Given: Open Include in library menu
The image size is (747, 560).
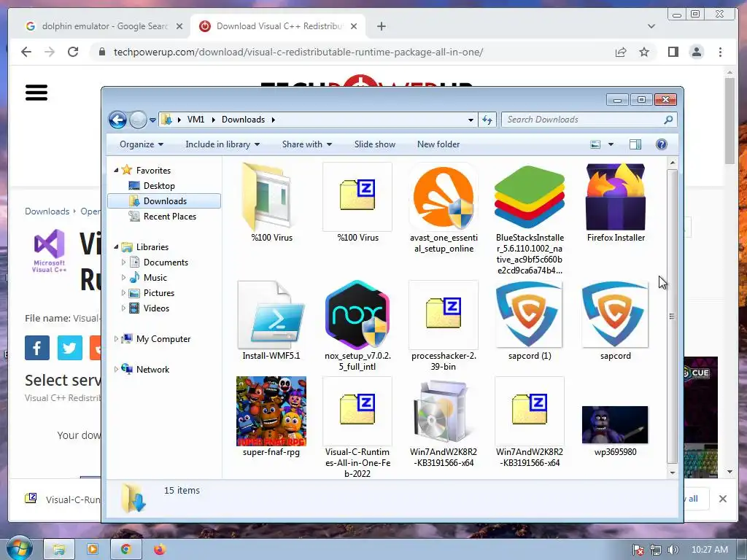Looking at the screenshot, I should 222,144.
